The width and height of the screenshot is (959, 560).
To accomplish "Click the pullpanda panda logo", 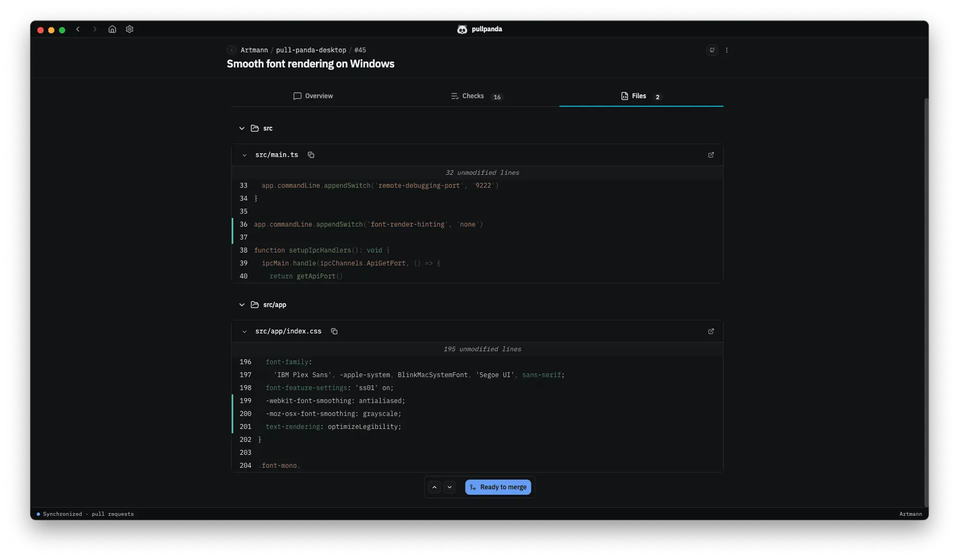I will (x=462, y=29).
